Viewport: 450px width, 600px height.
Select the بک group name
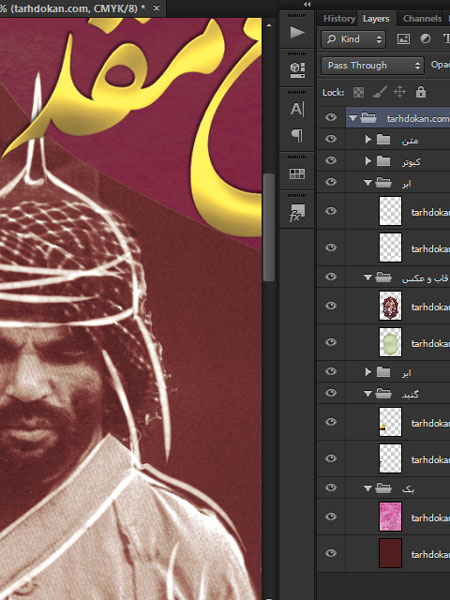[408, 489]
